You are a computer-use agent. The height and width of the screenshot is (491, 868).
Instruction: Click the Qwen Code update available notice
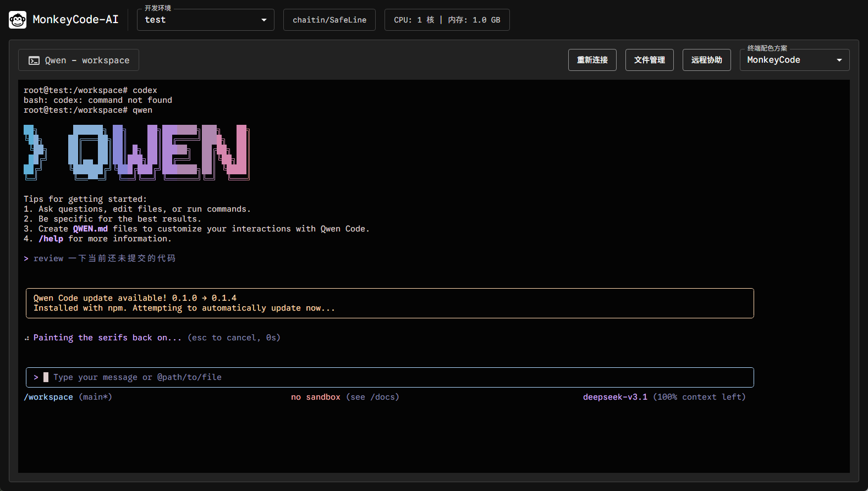tap(390, 303)
